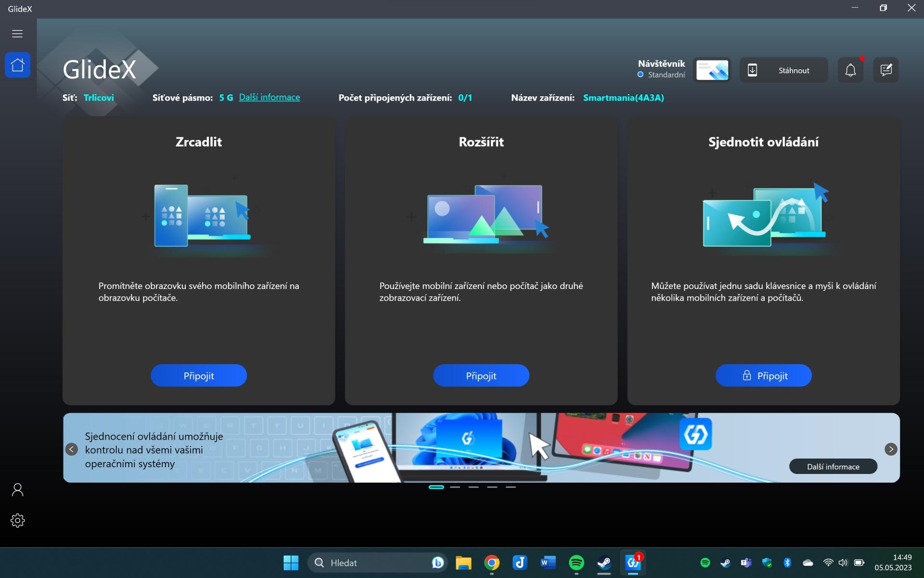
Task: Click the Stáhnout download button
Action: (x=784, y=70)
